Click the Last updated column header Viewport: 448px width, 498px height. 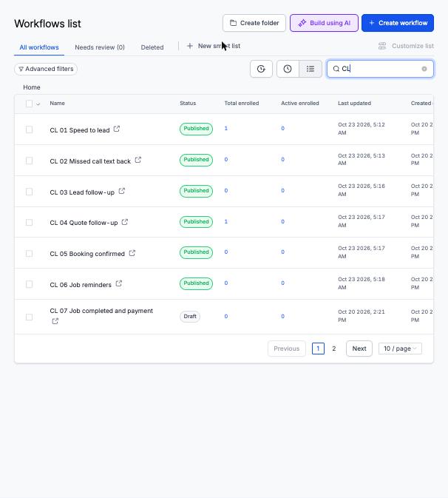point(354,103)
